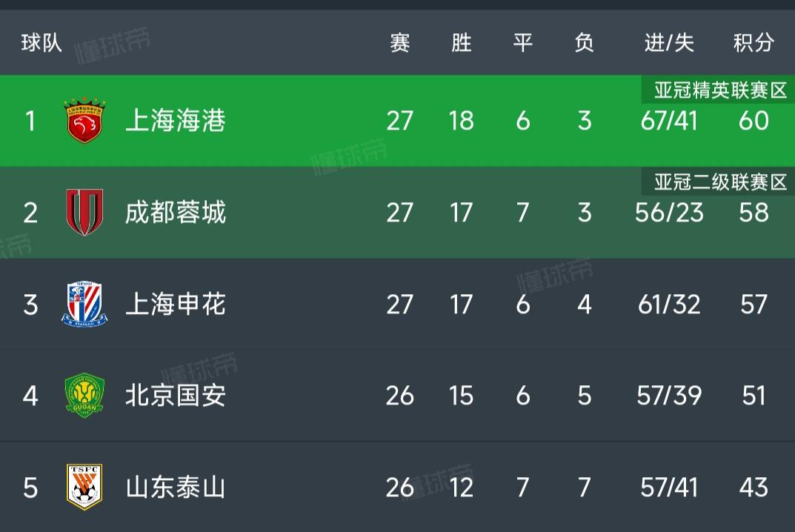The image size is (795, 532).
Task: Click the 球队 team column header
Action: pyautogui.click(x=41, y=43)
